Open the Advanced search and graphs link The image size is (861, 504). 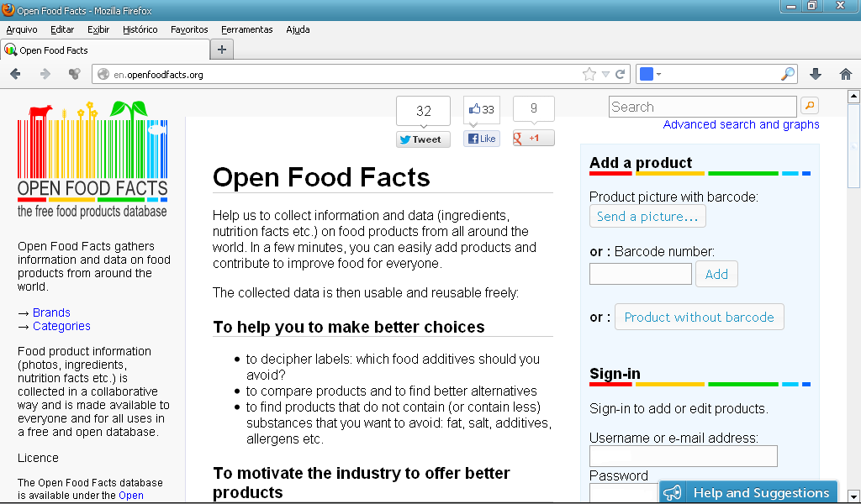coord(741,124)
